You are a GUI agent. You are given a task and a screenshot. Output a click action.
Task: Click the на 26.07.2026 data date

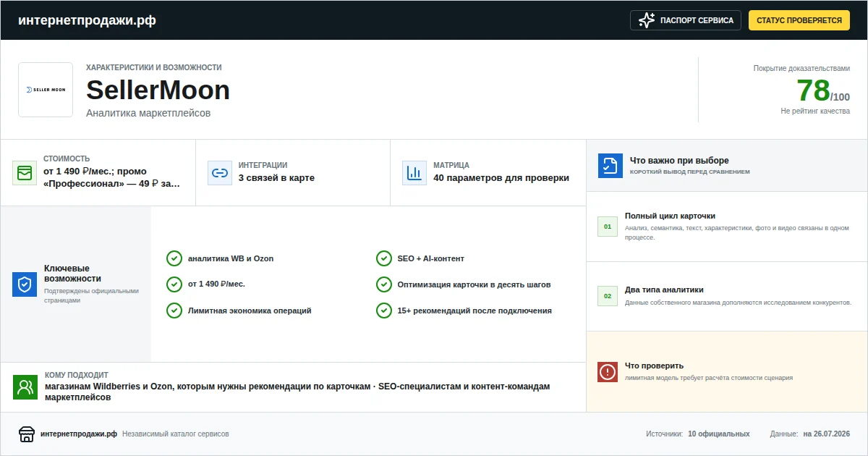coord(827,434)
